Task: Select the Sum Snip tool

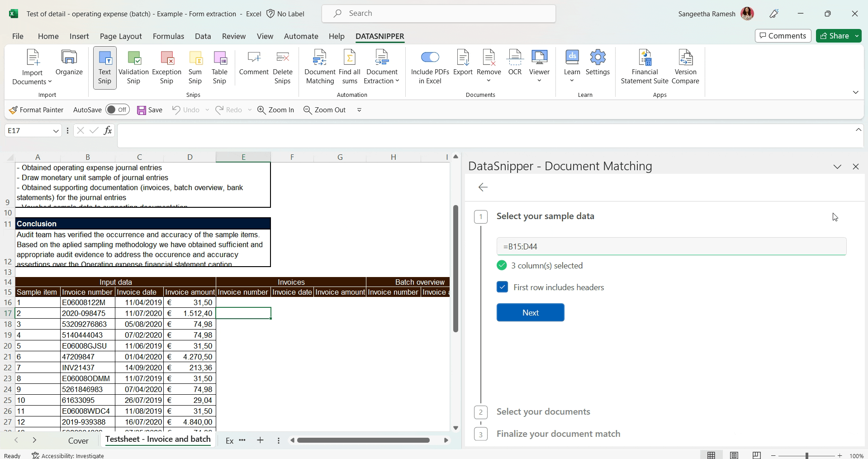Action: (x=195, y=67)
